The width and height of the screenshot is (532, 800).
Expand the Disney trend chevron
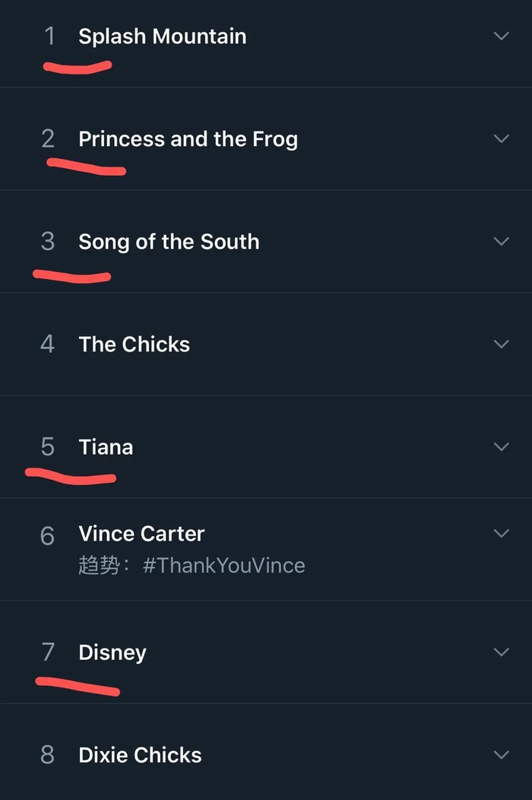pyautogui.click(x=501, y=652)
